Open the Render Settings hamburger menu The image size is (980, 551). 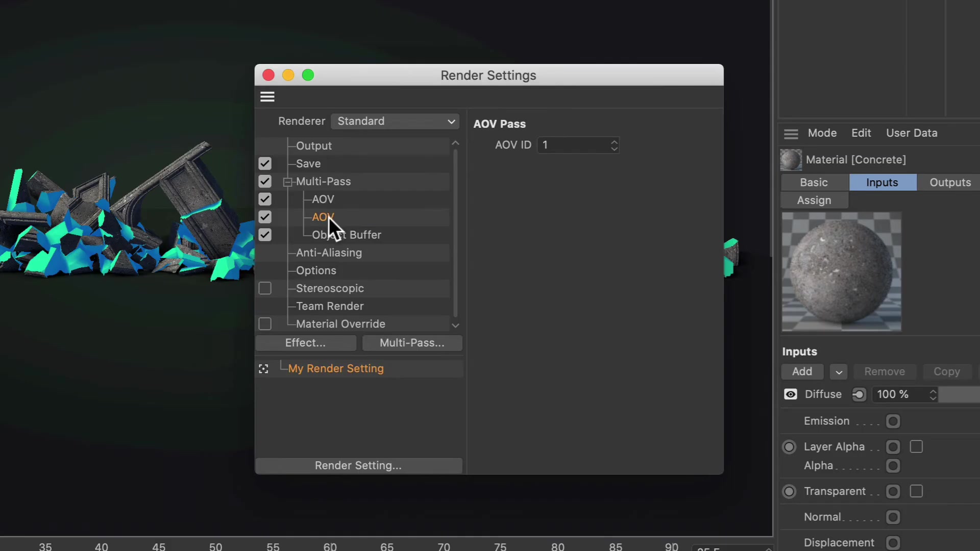[267, 96]
